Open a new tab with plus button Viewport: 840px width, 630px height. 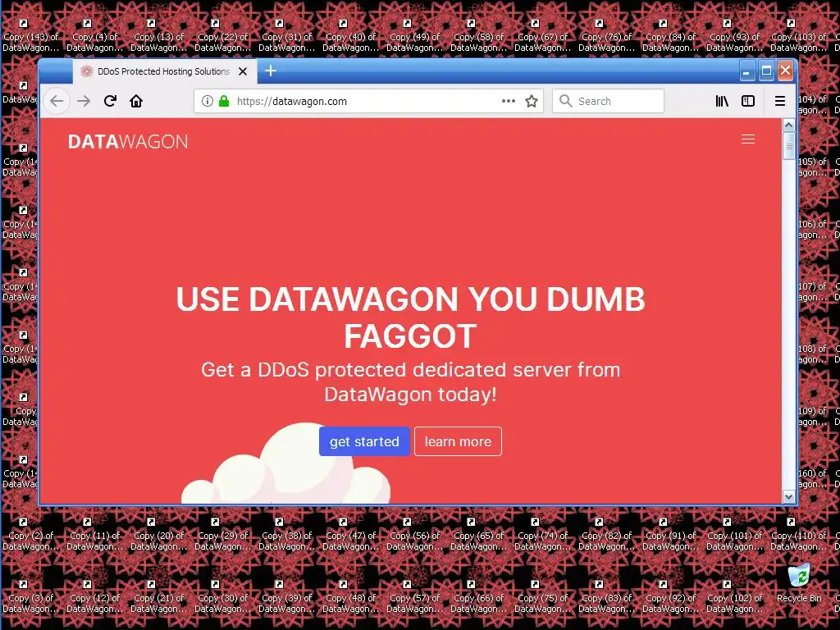click(x=271, y=71)
